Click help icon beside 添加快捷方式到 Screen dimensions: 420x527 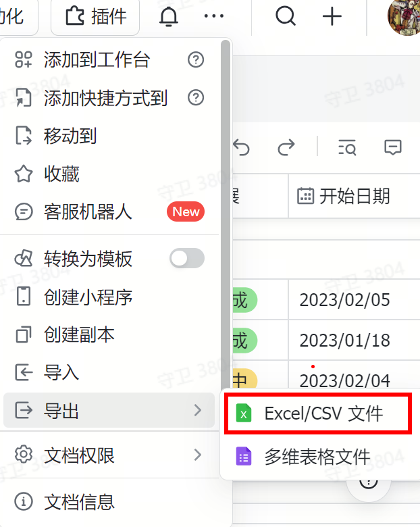(196, 98)
